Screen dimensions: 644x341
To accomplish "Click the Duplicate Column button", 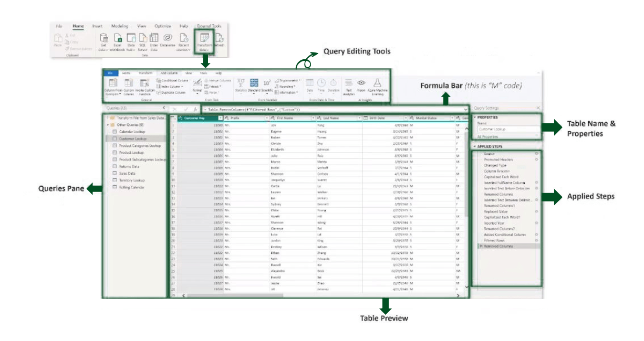I will point(171,92).
